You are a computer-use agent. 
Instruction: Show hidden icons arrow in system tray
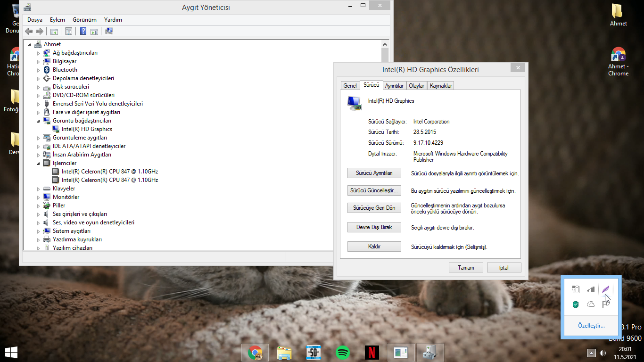(x=591, y=353)
